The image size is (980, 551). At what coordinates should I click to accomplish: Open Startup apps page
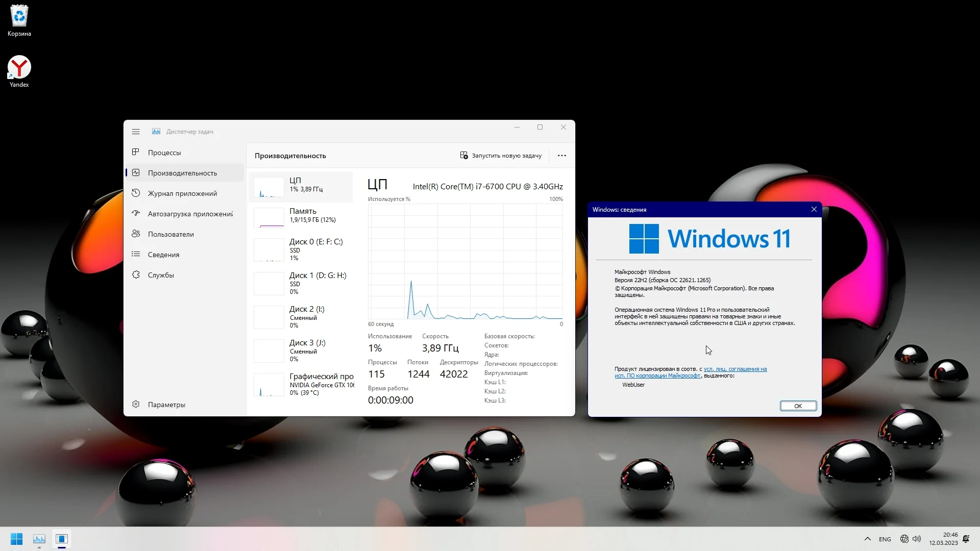click(x=190, y=214)
